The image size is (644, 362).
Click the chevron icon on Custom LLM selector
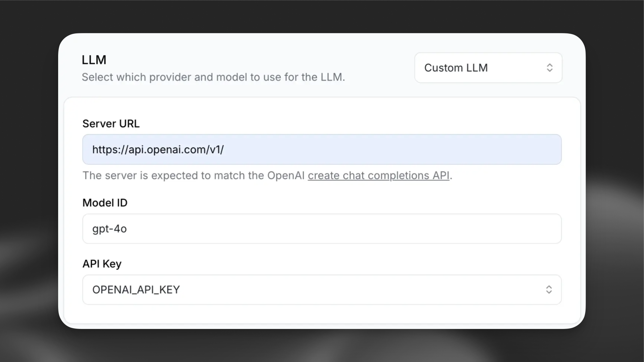[x=550, y=67]
